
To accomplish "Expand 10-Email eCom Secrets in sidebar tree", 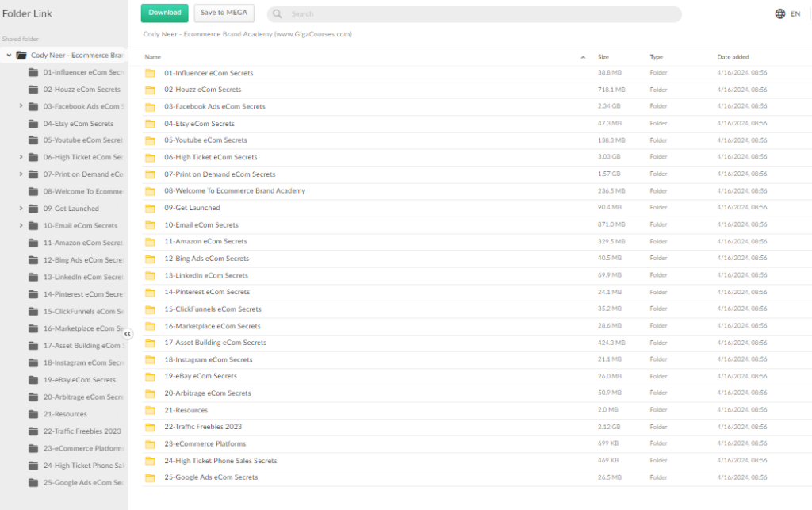I will [x=21, y=225].
